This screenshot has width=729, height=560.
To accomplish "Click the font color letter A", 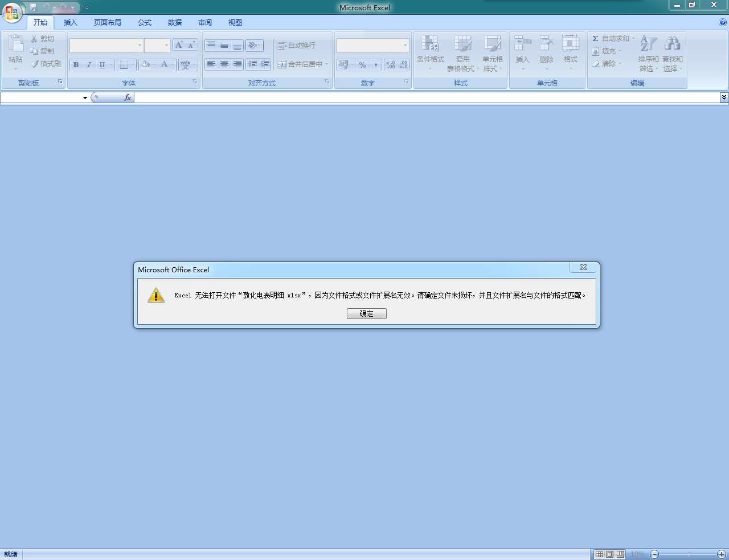I will [165, 65].
